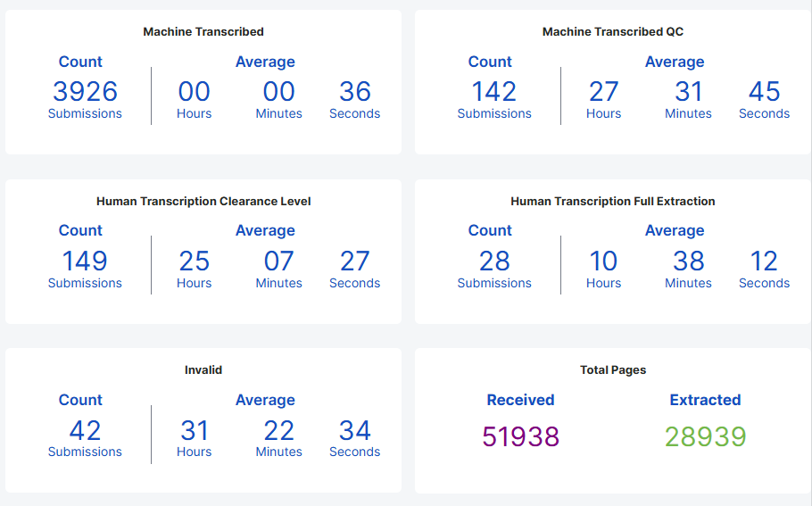Viewport: 812px width, 506px height.
Task: Select the 51938 received pages number
Action: tap(520, 437)
